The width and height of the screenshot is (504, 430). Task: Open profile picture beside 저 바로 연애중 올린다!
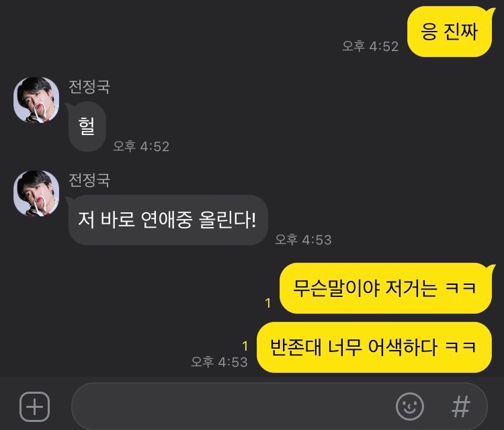[x=36, y=193]
